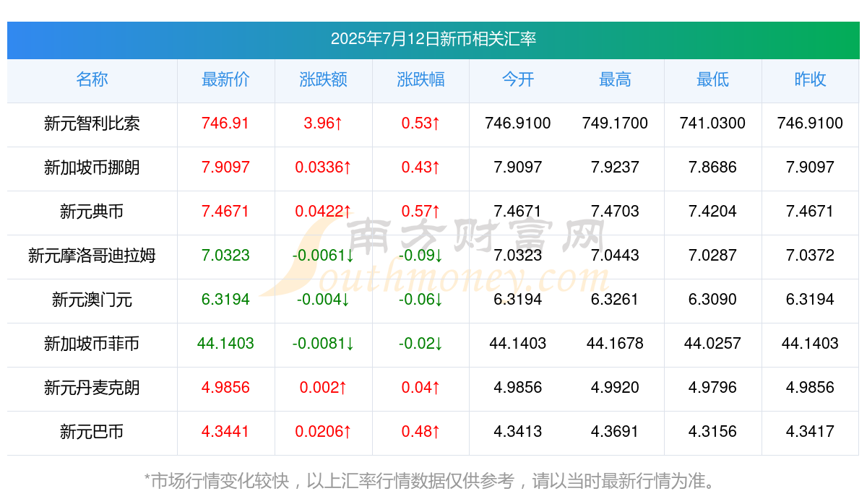Click the 涨跌幅 column header

coord(420,79)
